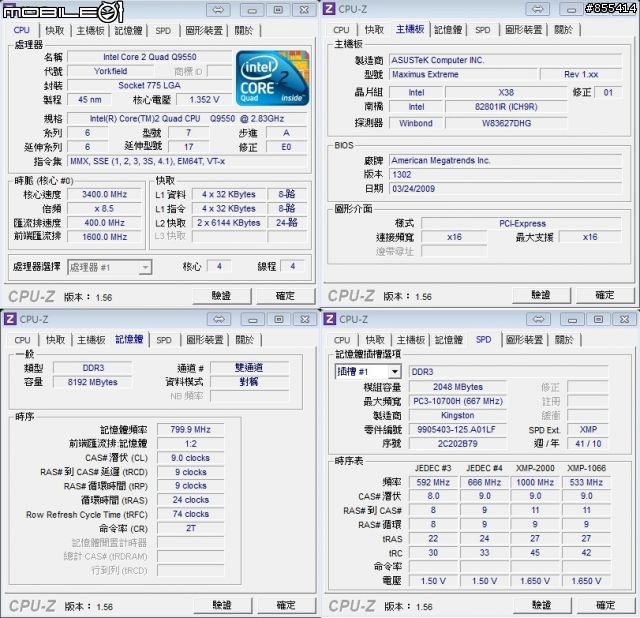Viewport: 640px width, 618px height.
Task: Switch to 快取 tab in the CPU window
Action: click(55, 31)
